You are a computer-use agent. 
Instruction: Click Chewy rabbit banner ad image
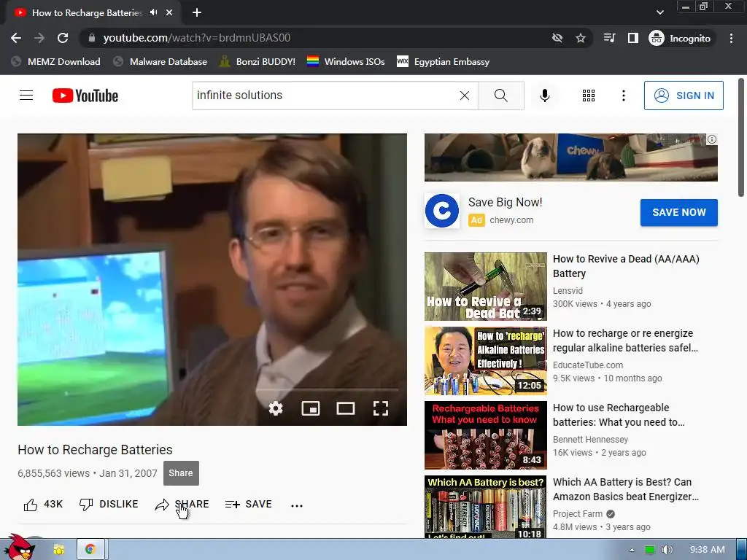click(570, 157)
